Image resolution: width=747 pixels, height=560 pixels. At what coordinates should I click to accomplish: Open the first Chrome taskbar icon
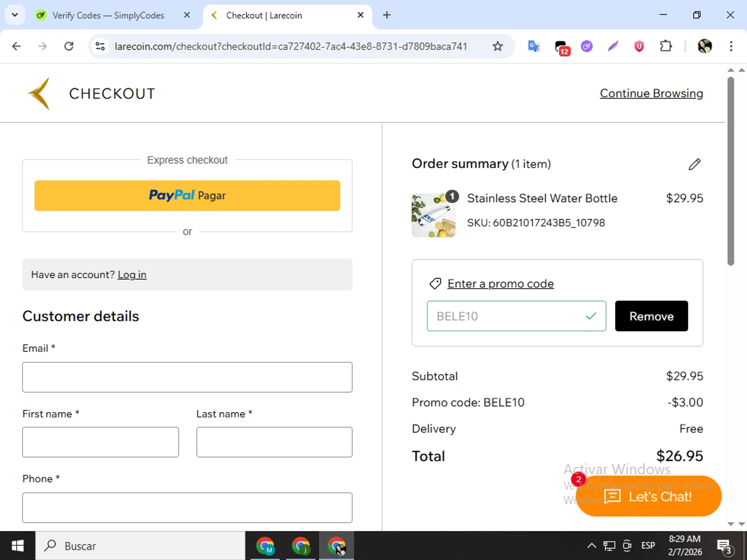point(265,546)
